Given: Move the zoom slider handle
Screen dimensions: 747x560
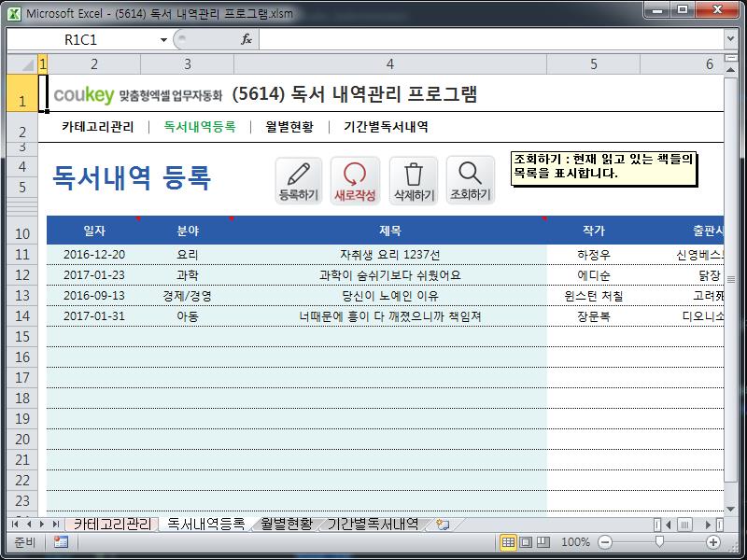Looking at the screenshot, I should pyautogui.click(x=659, y=541).
